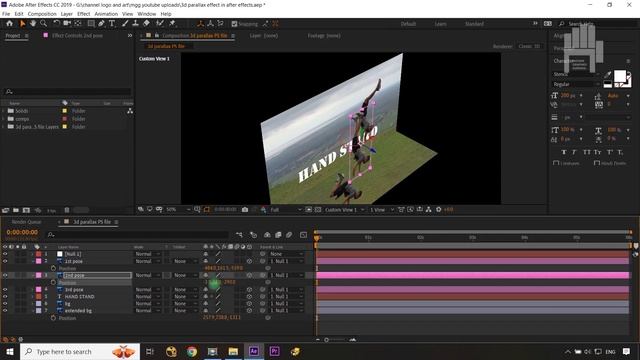Open the 1 View layout dropdown
Screen dimensions: 640x360
coord(382,209)
